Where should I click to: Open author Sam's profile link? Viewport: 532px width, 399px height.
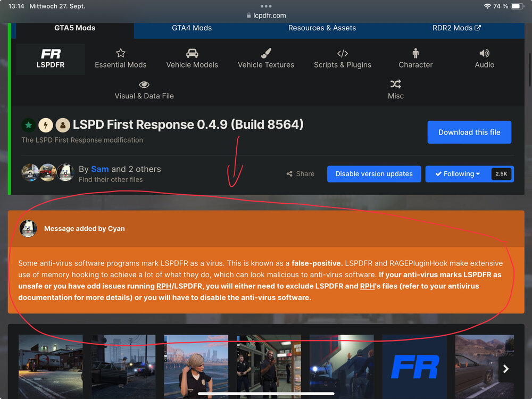tap(100, 169)
